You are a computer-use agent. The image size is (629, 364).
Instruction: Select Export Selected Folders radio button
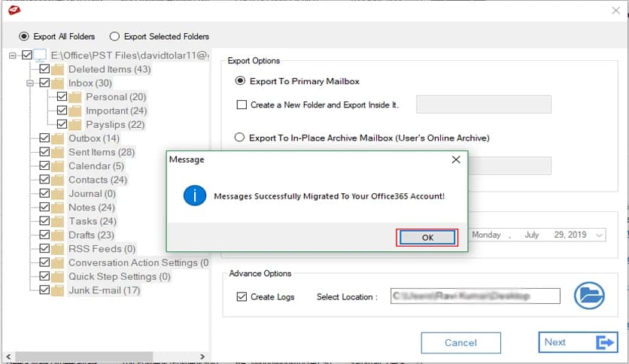click(x=114, y=37)
